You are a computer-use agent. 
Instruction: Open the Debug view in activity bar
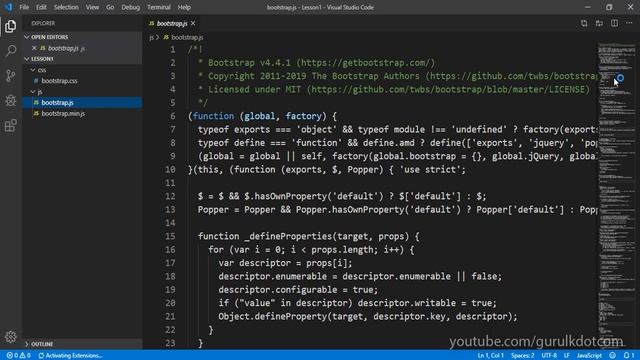pyautogui.click(x=11, y=100)
